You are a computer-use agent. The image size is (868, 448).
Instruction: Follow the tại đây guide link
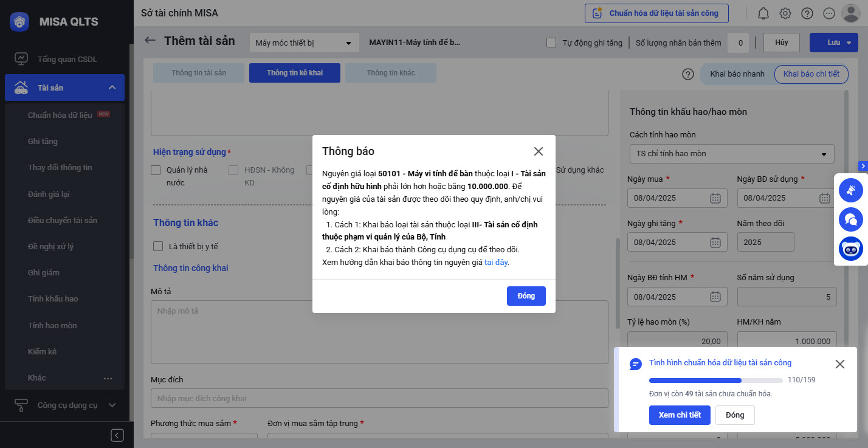tap(496, 263)
